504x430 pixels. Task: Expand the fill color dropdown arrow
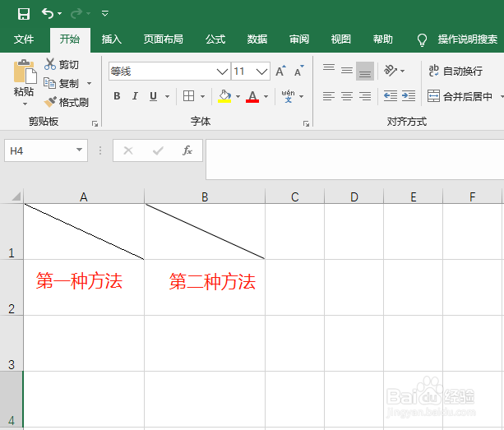(x=238, y=96)
